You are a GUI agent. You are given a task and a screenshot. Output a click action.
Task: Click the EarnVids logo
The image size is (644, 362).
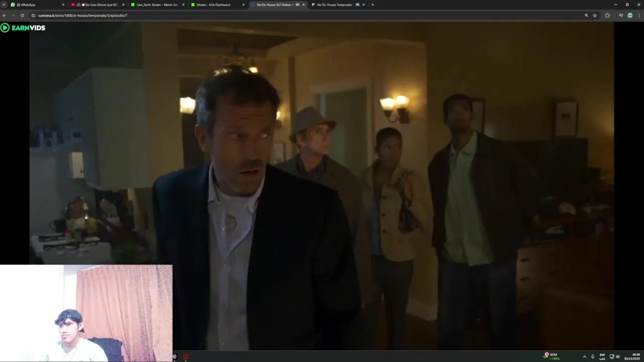(23, 28)
